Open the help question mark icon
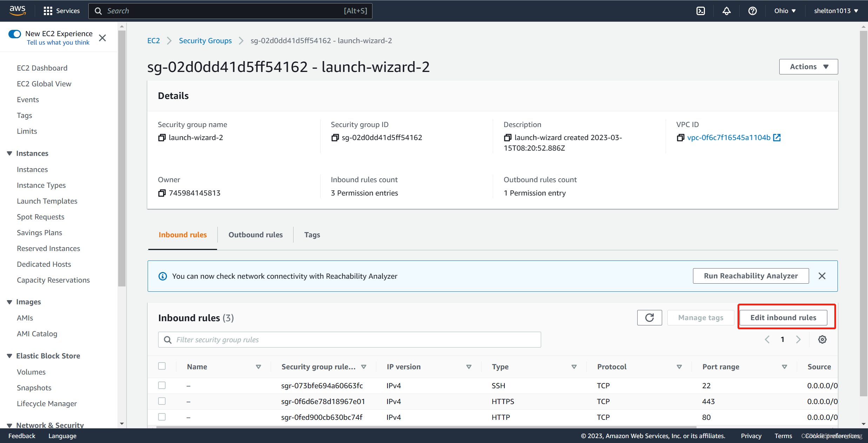Screen dimensions: 868x443 tap(752, 11)
